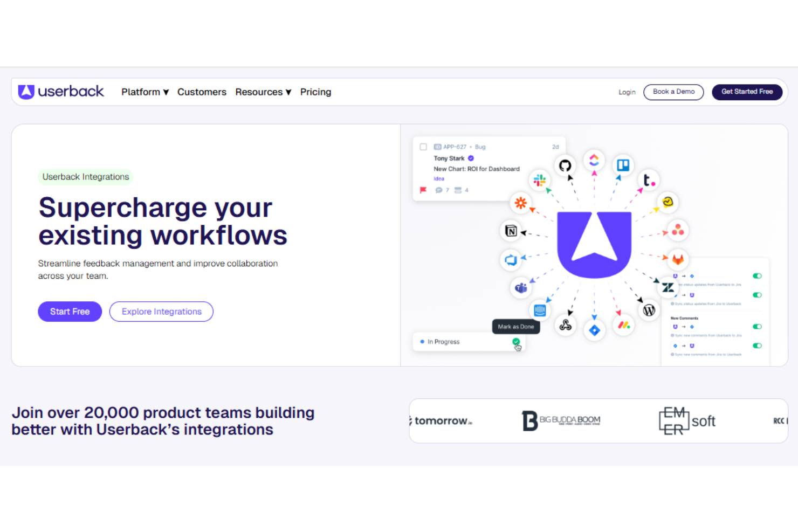Go to the Pricing page
Screen dimensions: 798x532
315,92
